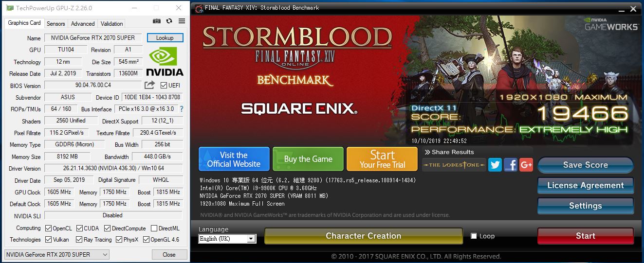Click the Save Score button
Screen dimensions: 644x263
click(586, 165)
